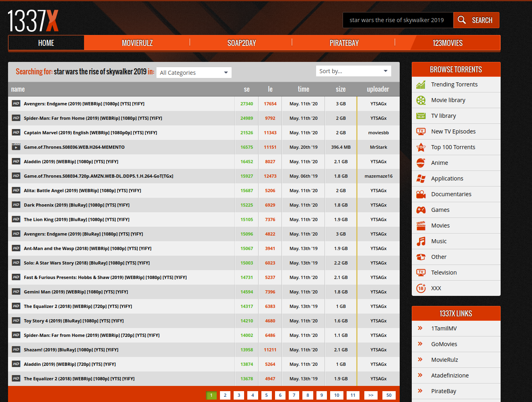This screenshot has width=532, height=402.
Task: Open the 123MOVIES tab
Action: click(x=448, y=43)
